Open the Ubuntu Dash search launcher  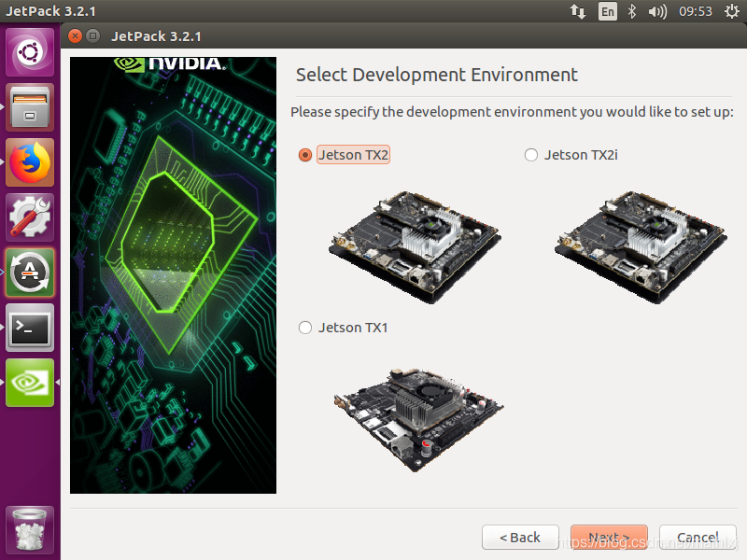coord(30,52)
